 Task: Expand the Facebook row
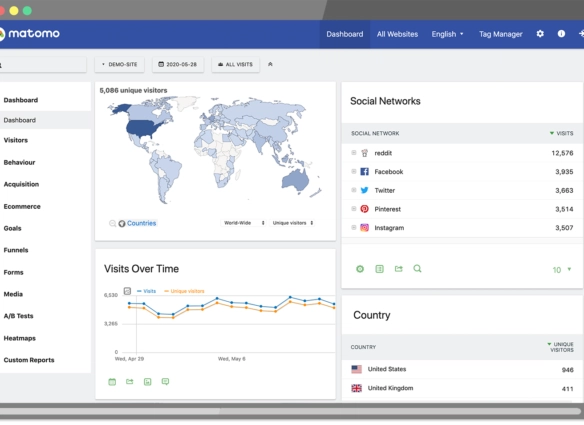354,171
